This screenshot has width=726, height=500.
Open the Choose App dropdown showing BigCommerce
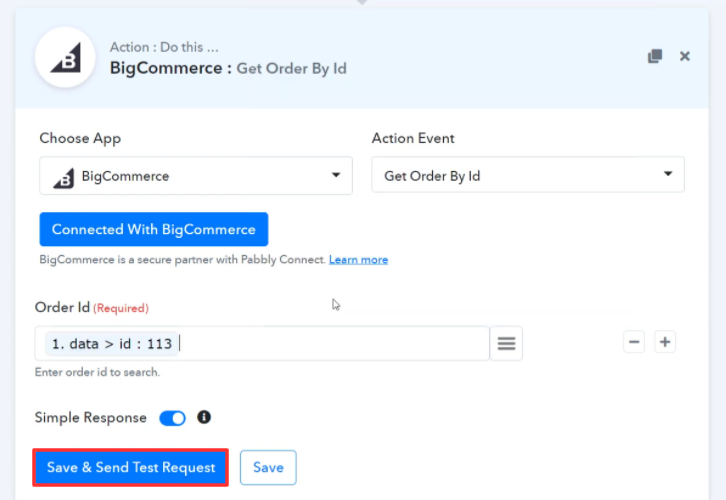click(x=196, y=175)
